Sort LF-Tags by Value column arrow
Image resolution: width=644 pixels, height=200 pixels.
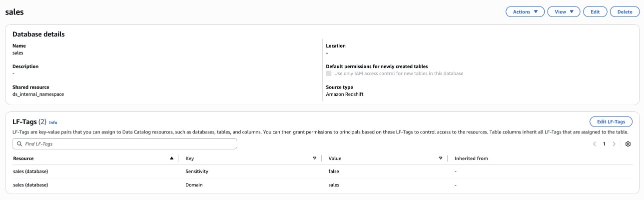click(x=441, y=158)
